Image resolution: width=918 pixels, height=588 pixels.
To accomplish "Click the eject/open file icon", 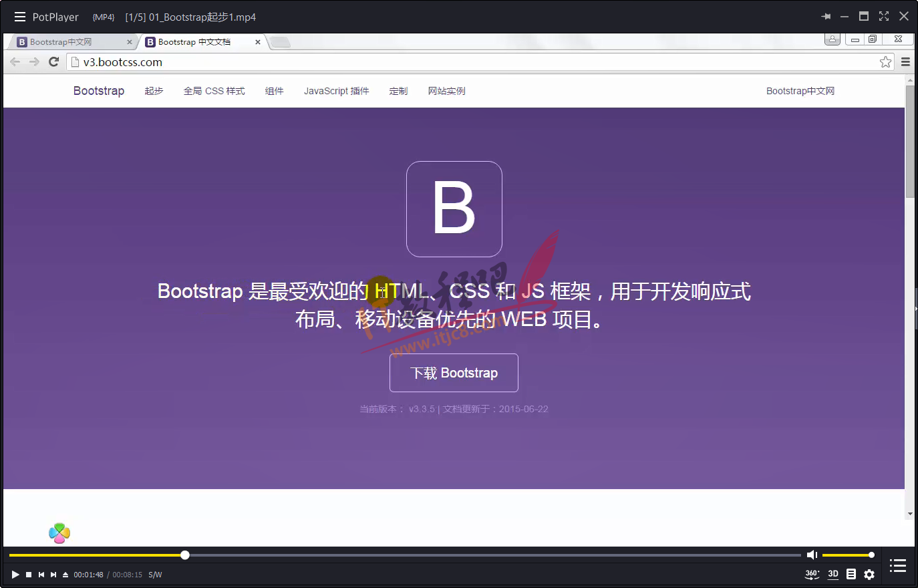I will pyautogui.click(x=65, y=575).
